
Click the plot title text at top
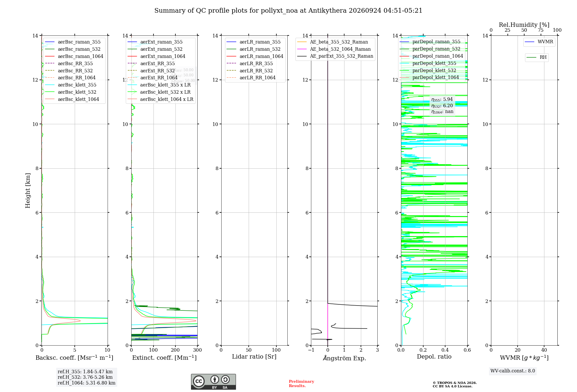288,11
